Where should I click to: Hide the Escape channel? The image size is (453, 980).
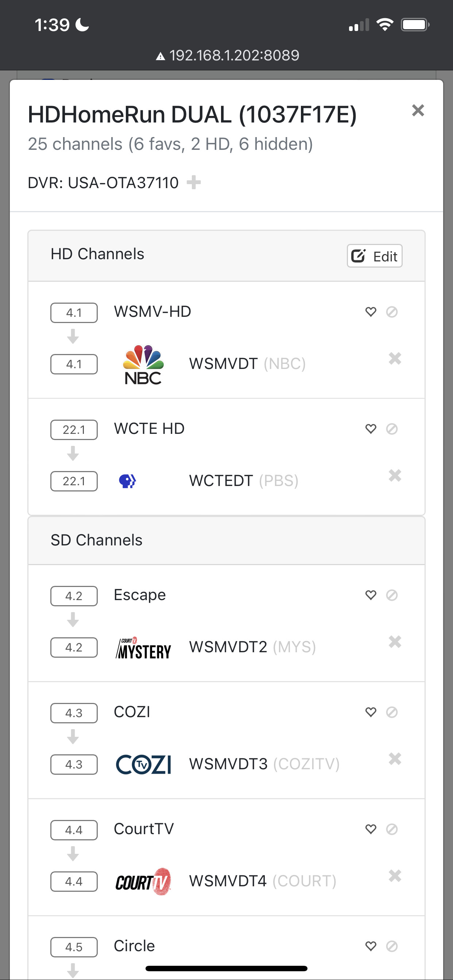tap(392, 595)
